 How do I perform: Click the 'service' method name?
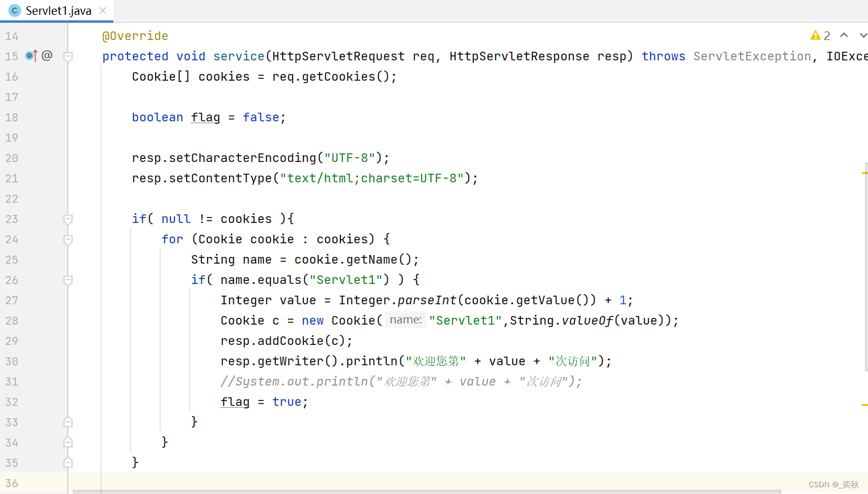(x=239, y=56)
